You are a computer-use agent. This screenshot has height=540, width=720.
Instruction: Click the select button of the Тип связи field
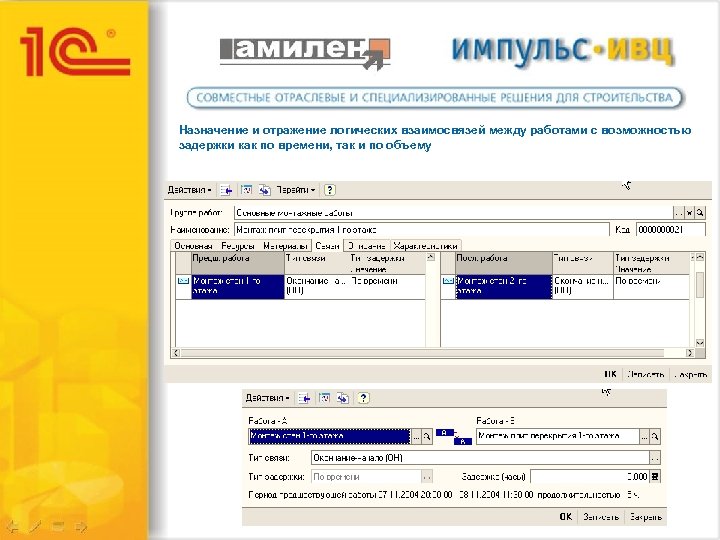[x=655, y=458]
